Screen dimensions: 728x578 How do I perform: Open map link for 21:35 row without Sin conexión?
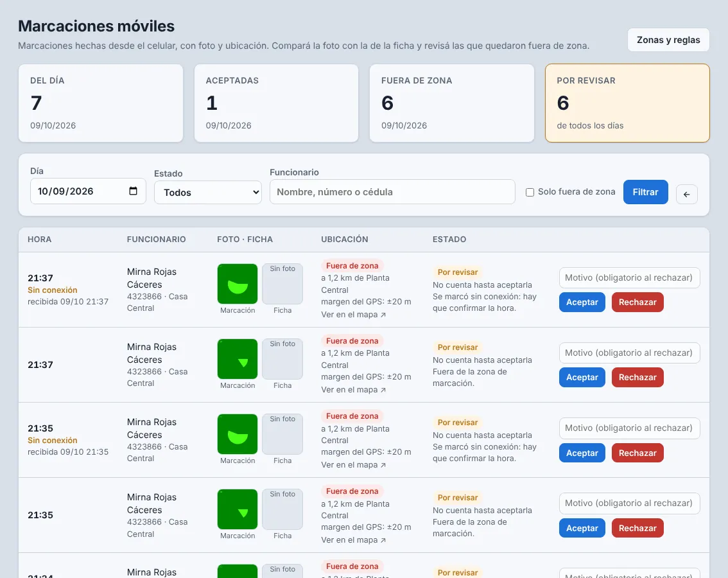(x=353, y=540)
